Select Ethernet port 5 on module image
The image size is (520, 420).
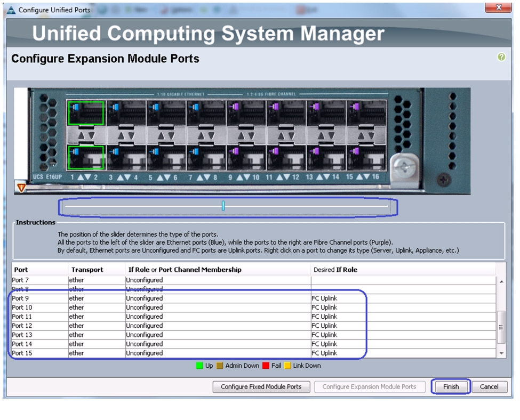[x=166, y=113]
